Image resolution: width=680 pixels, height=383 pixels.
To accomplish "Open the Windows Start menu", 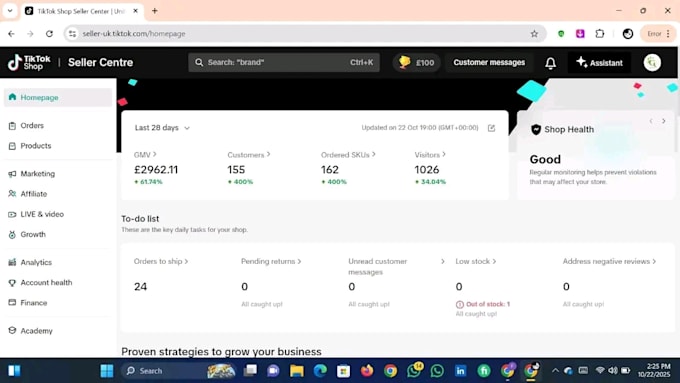I will pyautogui.click(x=107, y=371).
